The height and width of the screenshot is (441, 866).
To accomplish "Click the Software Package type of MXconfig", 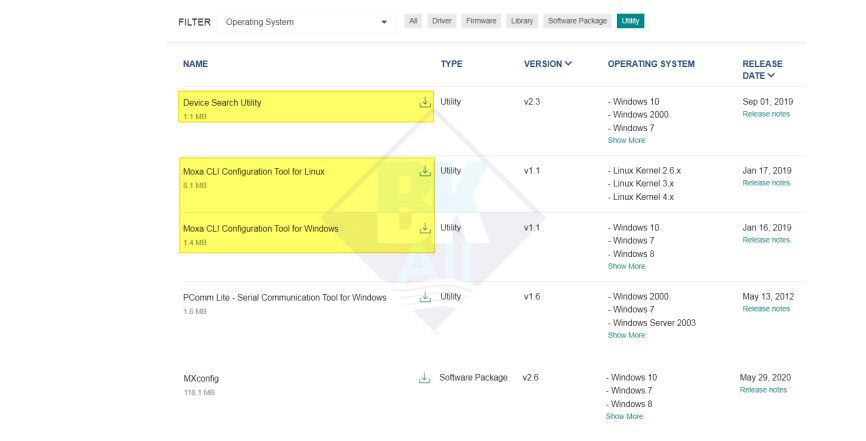I will pos(473,378).
